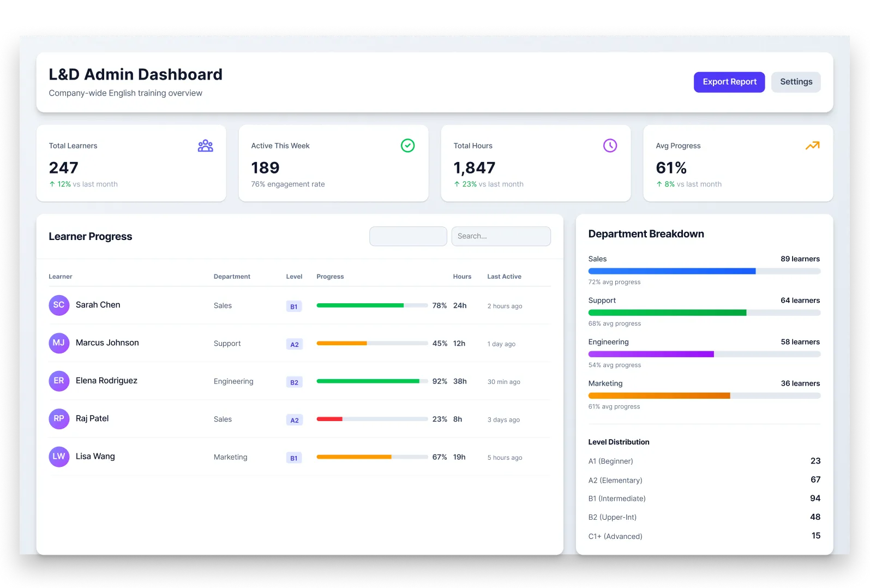
Task: Click Raj Patel's RP avatar
Action: [x=59, y=419]
